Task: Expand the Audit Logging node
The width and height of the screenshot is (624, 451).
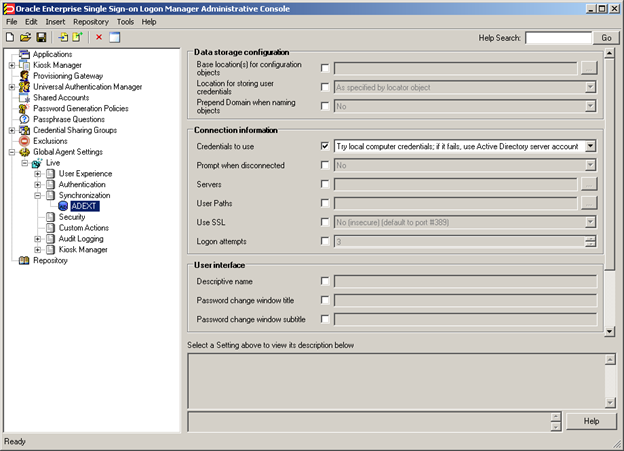Action: pos(37,239)
